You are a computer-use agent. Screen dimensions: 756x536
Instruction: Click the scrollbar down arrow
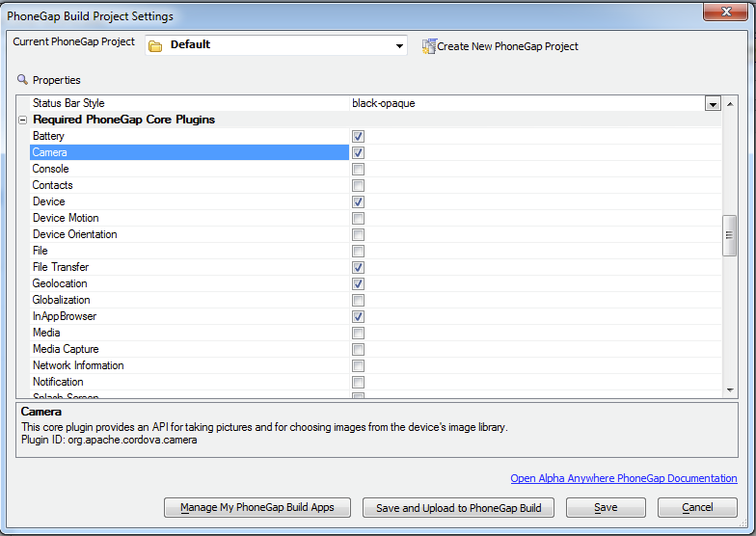point(730,389)
